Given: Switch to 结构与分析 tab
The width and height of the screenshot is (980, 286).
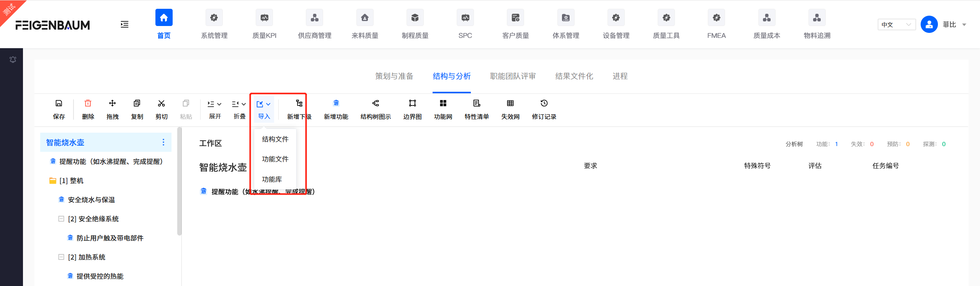Looking at the screenshot, I should pyautogui.click(x=452, y=76).
